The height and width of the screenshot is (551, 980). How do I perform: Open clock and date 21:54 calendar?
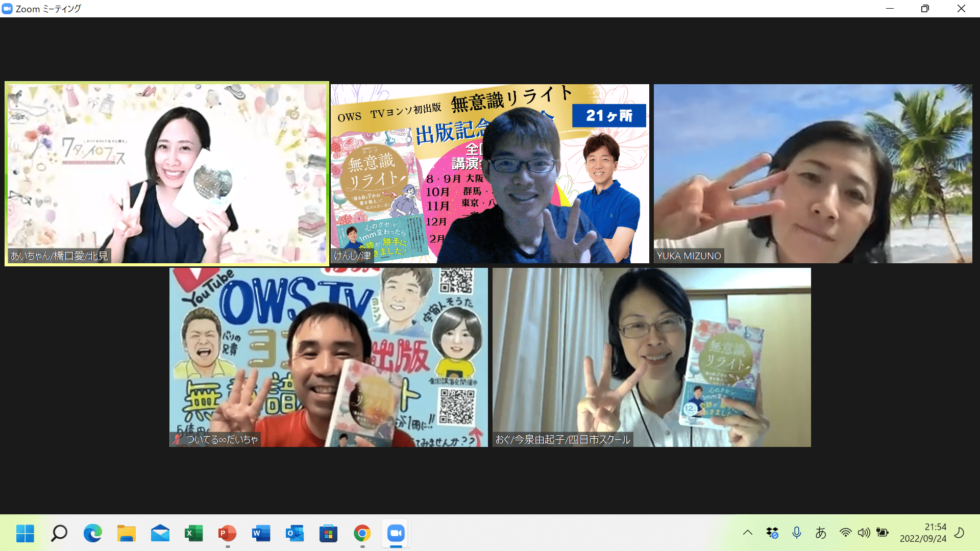click(923, 533)
